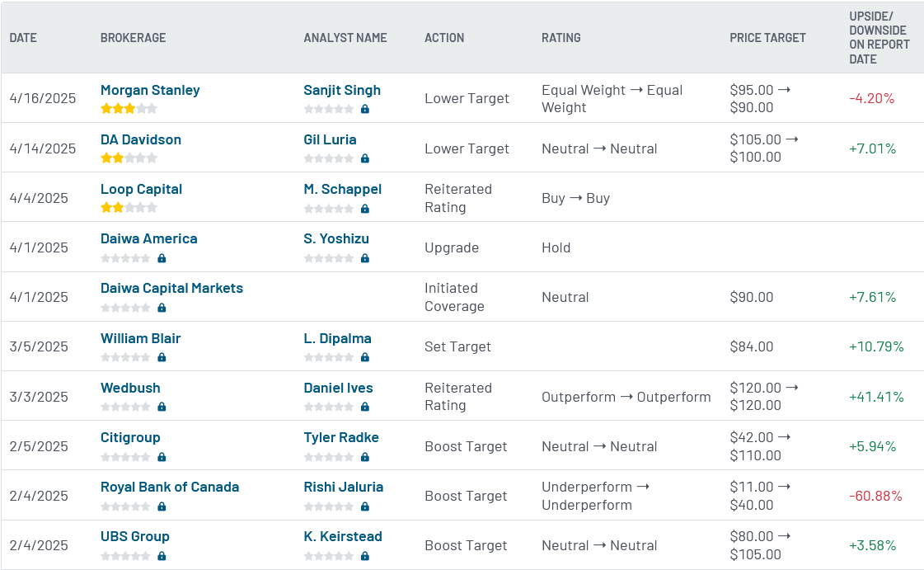Open the UBS Group brokerage link
924x570 pixels.
click(x=135, y=536)
